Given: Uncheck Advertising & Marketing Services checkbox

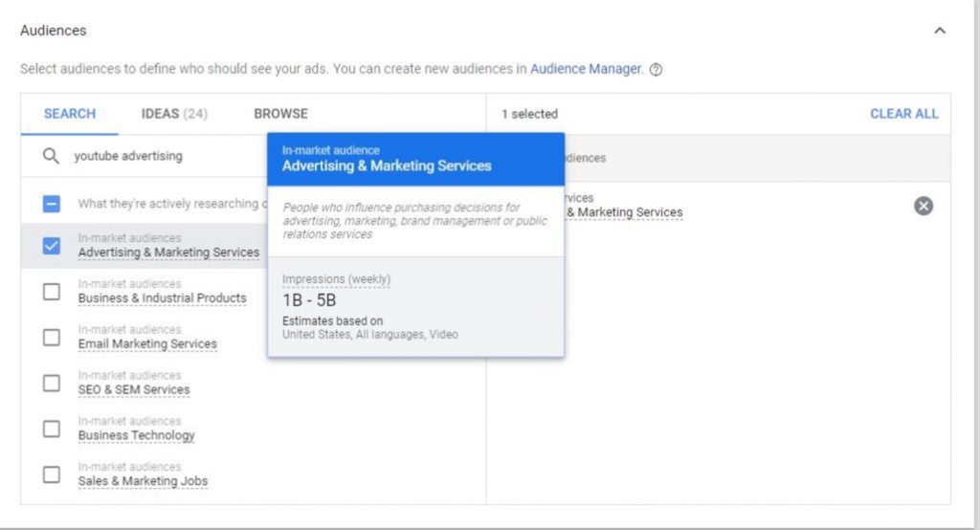Looking at the screenshot, I should [52, 246].
